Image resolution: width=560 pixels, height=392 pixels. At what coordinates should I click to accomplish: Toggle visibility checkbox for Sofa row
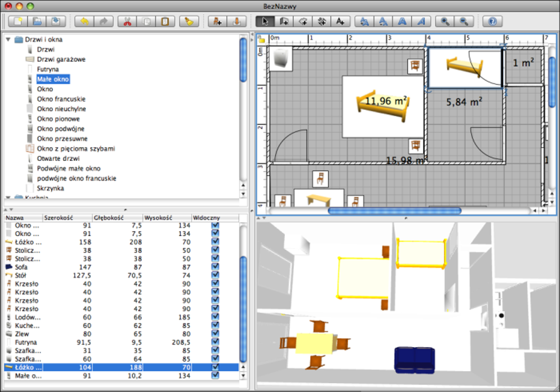tap(215, 267)
